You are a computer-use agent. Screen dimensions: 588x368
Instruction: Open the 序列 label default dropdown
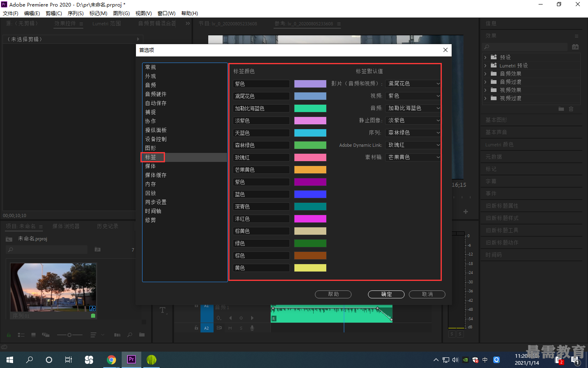(x=413, y=132)
